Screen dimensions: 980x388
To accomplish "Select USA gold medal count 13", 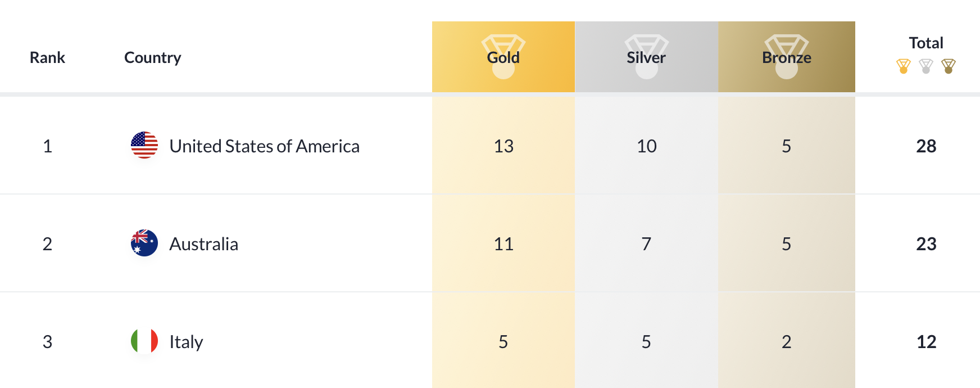I will [x=503, y=146].
